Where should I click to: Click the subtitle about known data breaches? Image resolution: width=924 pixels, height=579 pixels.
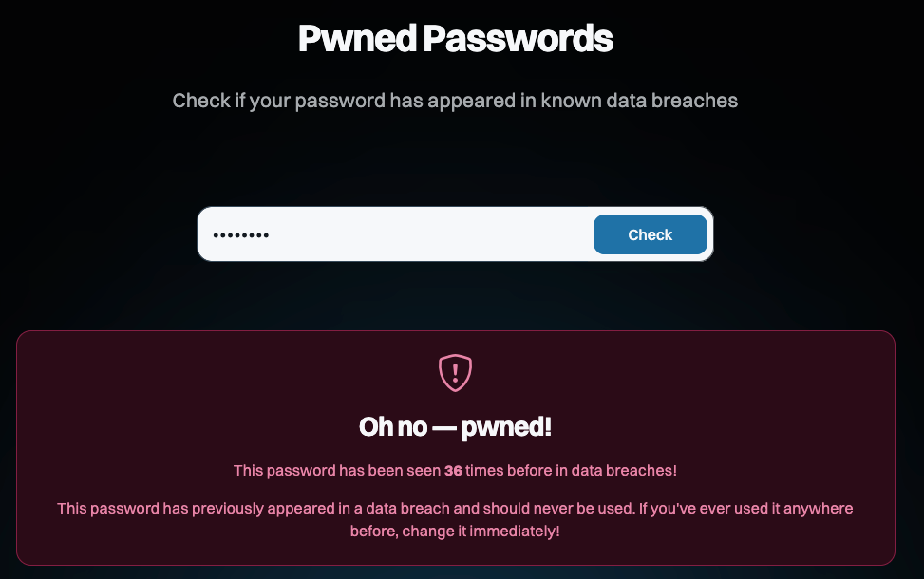455,100
